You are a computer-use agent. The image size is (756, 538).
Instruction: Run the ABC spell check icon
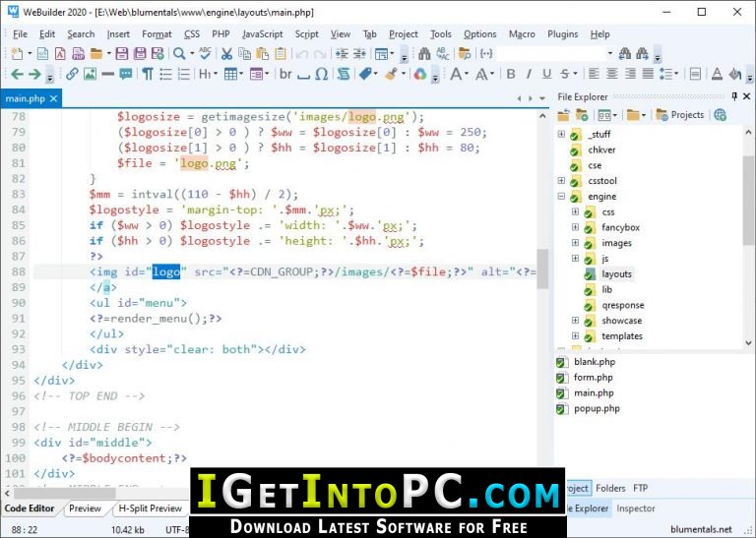pos(205,53)
